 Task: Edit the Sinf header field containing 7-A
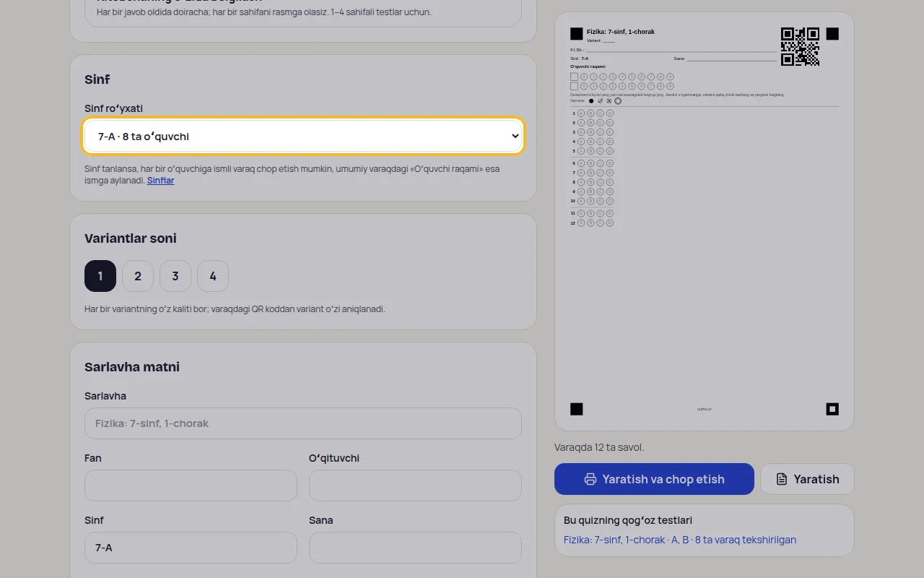click(x=191, y=548)
